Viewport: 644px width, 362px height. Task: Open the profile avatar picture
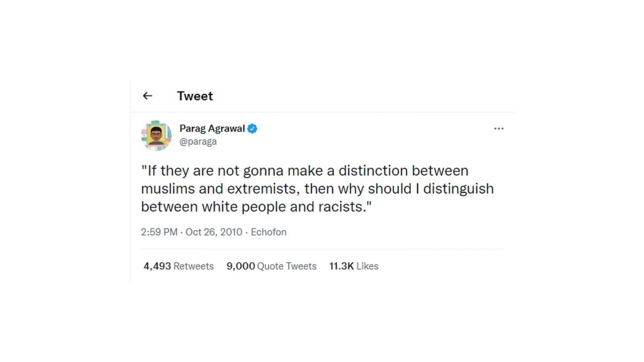[x=156, y=135]
